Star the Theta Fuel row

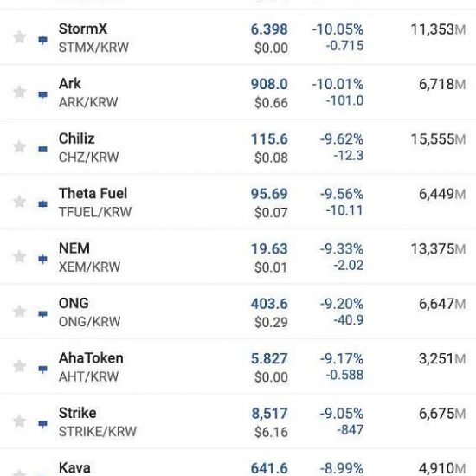(20, 202)
